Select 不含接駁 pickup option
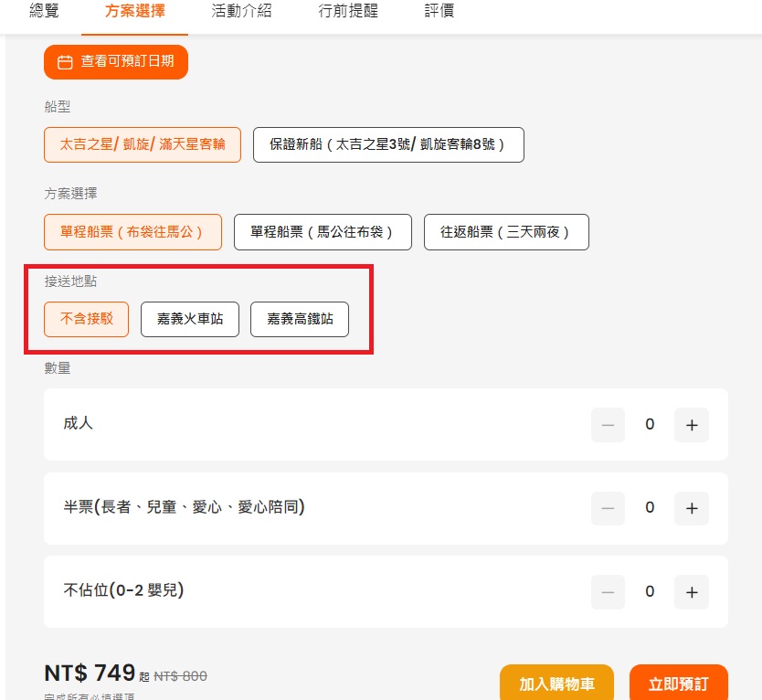Screen dimensions: 762x700 [87, 320]
